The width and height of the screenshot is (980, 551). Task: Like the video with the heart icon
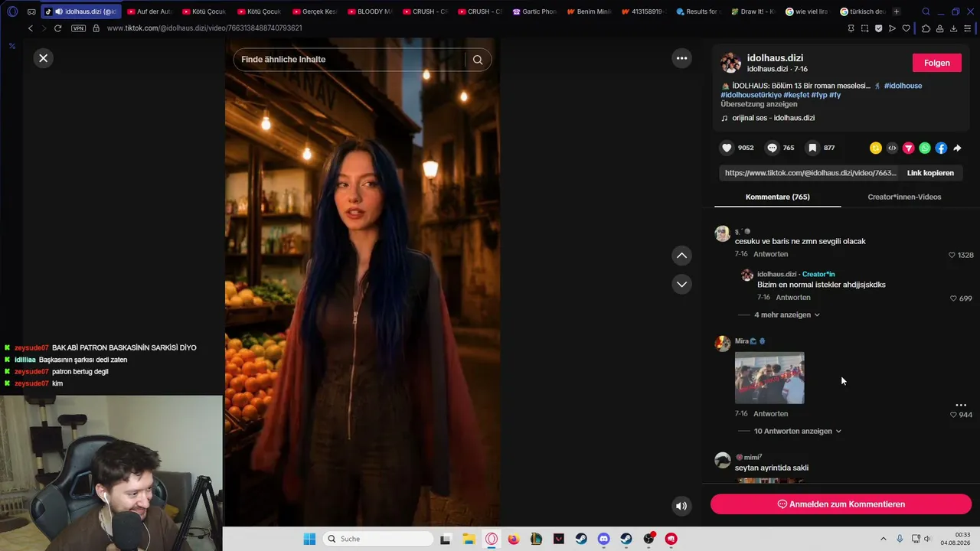[x=727, y=148]
